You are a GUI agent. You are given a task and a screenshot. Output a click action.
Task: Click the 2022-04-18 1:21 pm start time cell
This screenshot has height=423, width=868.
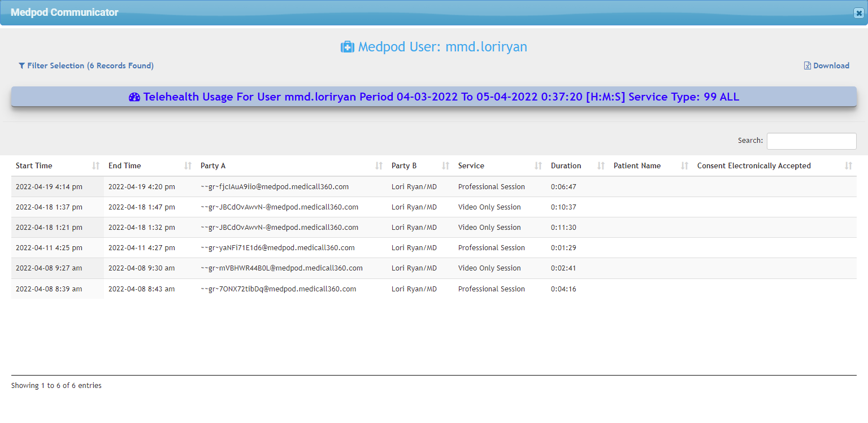[49, 228]
